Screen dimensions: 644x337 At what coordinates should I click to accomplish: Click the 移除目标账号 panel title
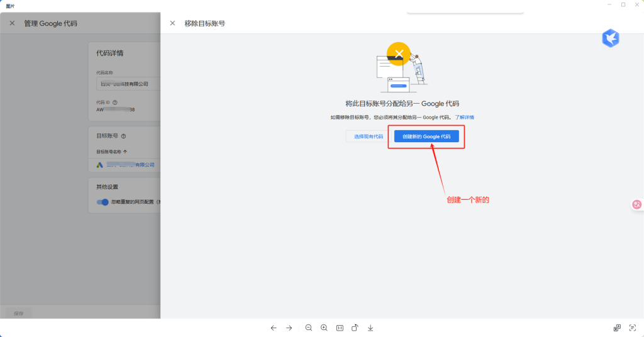(x=204, y=23)
